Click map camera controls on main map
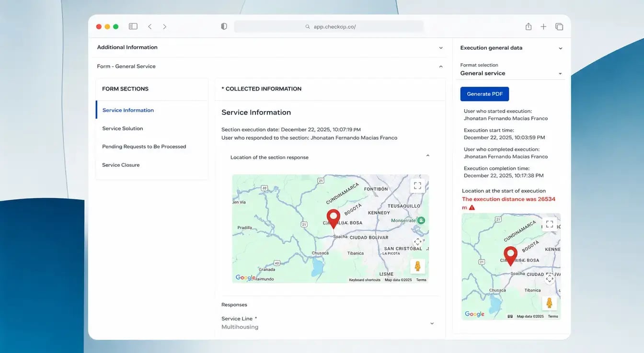Screen dimensions: 644x353 pyautogui.click(x=417, y=242)
